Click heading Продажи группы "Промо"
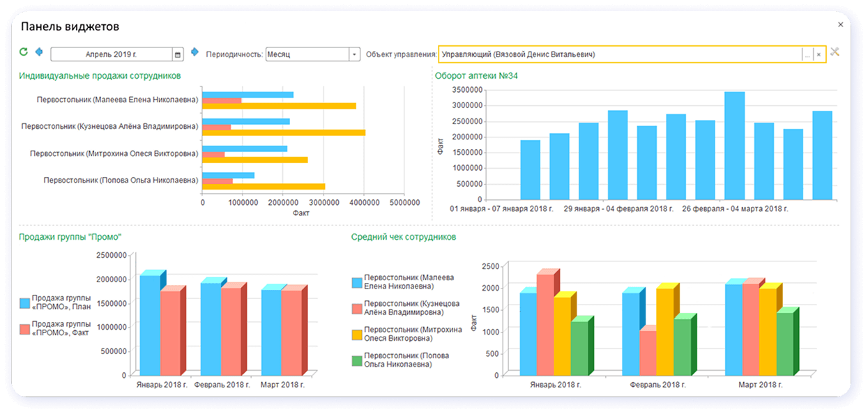Image resolution: width=868 pixels, height=414 pixels. [70, 237]
